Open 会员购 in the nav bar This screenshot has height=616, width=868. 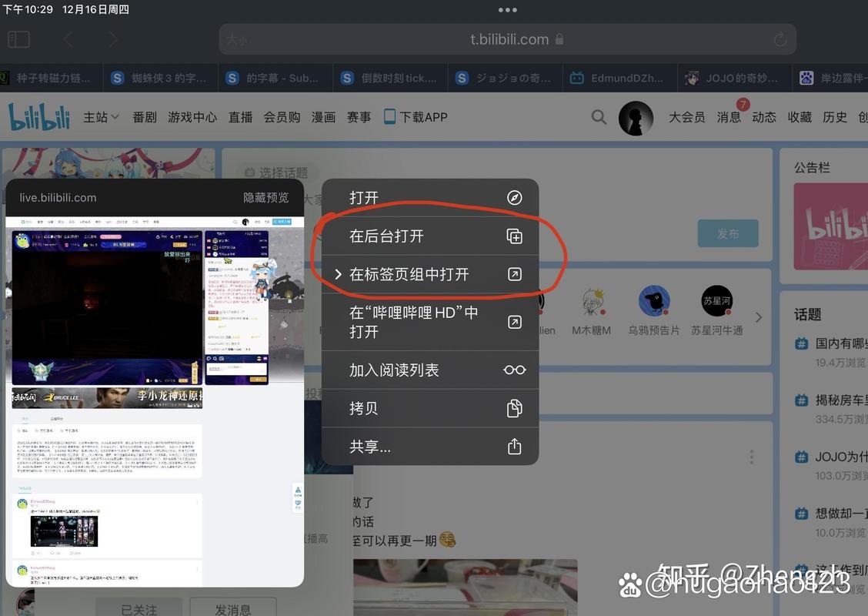(x=282, y=117)
